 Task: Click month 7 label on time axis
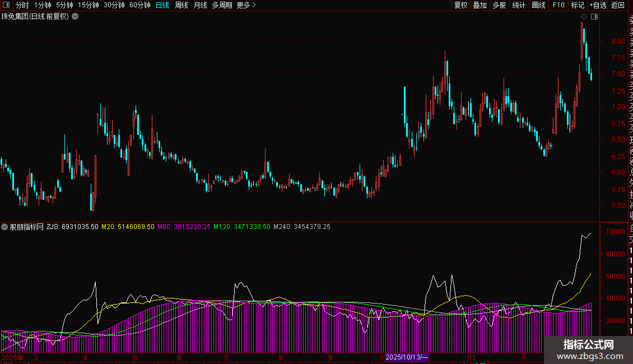click(x=227, y=358)
